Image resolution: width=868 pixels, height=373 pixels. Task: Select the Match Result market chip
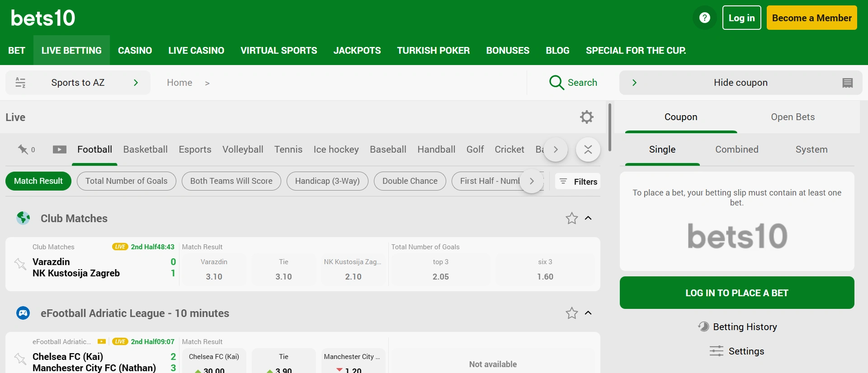(x=38, y=181)
